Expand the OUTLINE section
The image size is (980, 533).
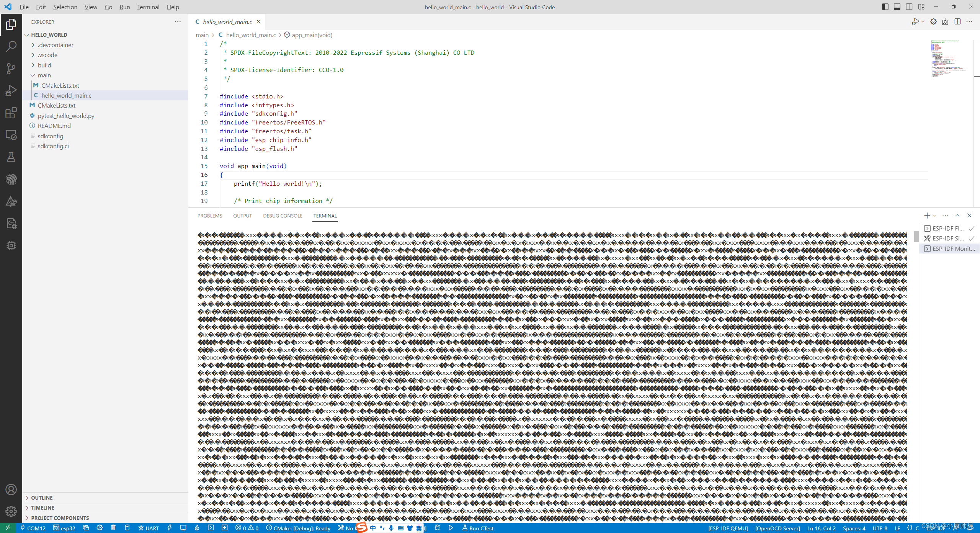click(42, 498)
